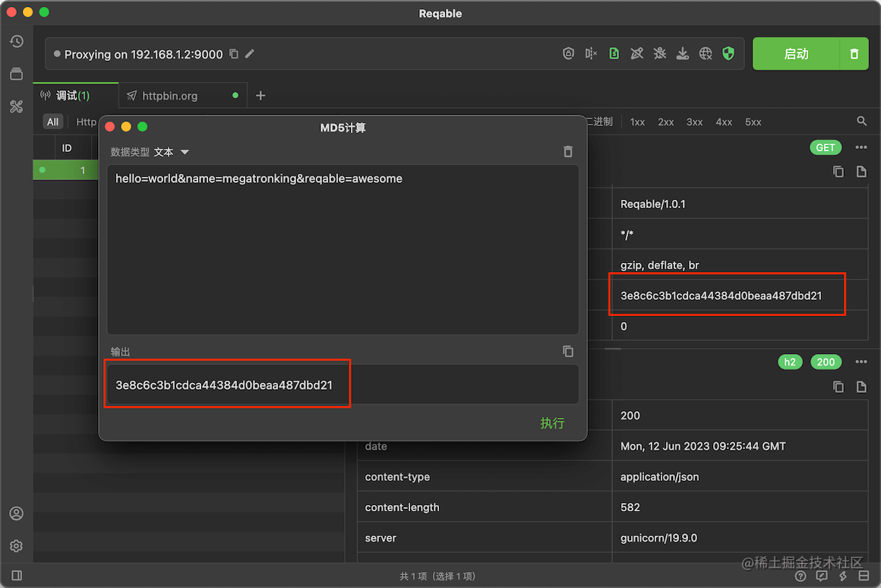Open Settings via the gear icon in sidebar
Image resolution: width=881 pixels, height=588 pixels.
point(16,545)
